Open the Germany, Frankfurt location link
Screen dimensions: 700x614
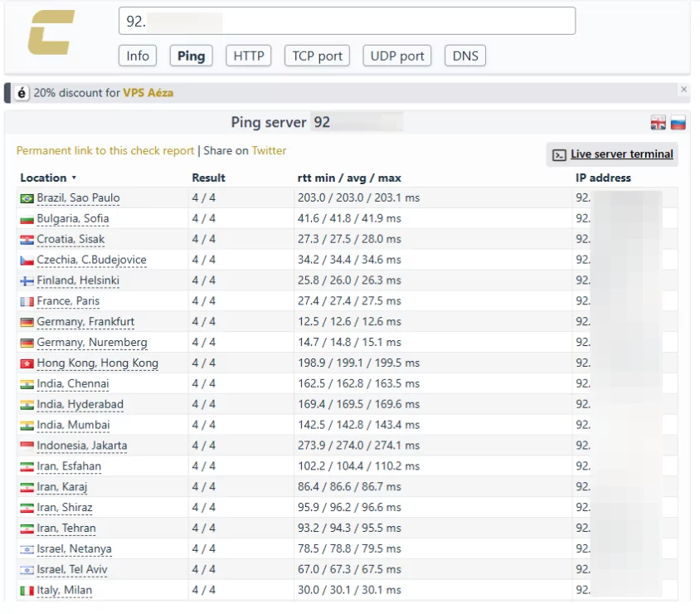click(x=85, y=321)
